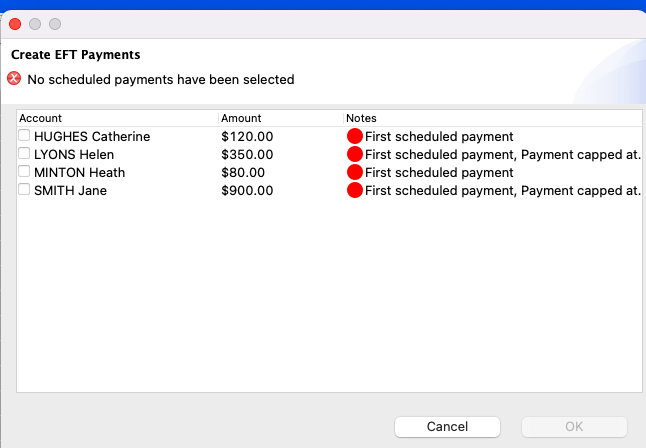
Task: Close the dialog with the red window button
Action: (15, 24)
